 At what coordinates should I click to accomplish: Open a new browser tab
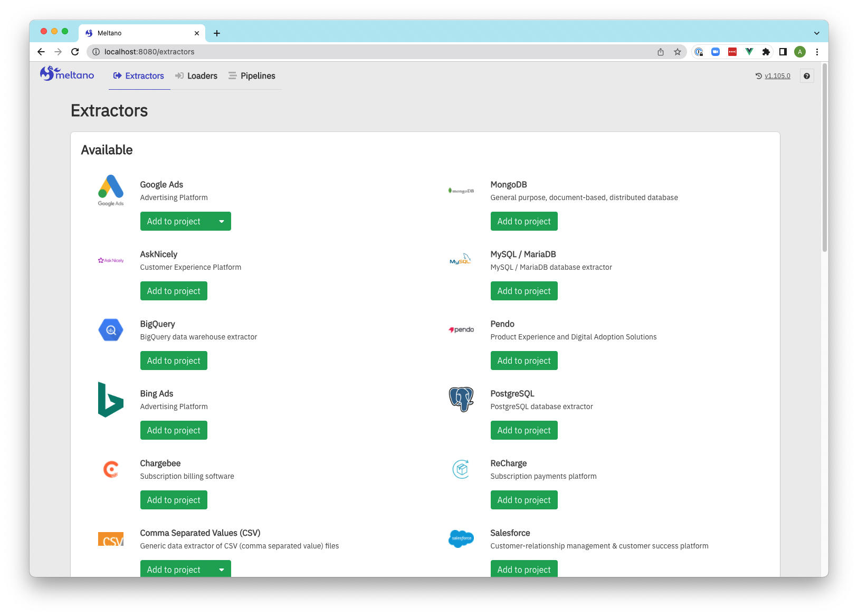[217, 33]
